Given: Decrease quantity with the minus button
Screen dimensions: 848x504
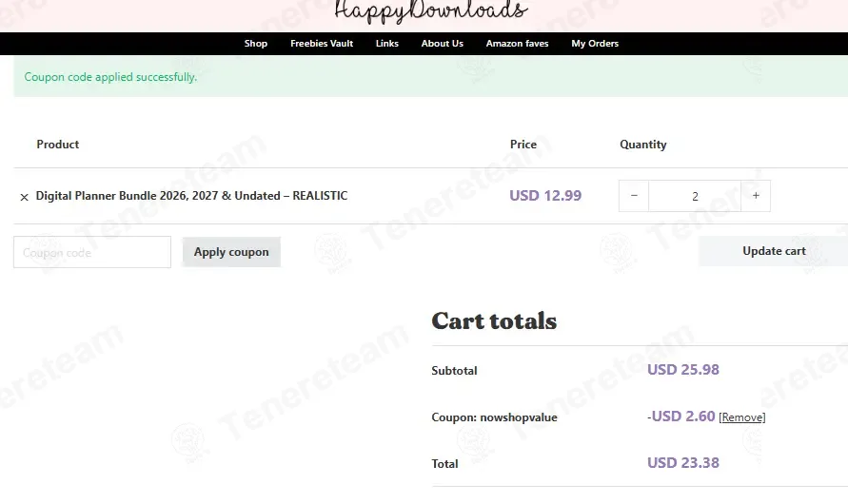Looking at the screenshot, I should [634, 196].
